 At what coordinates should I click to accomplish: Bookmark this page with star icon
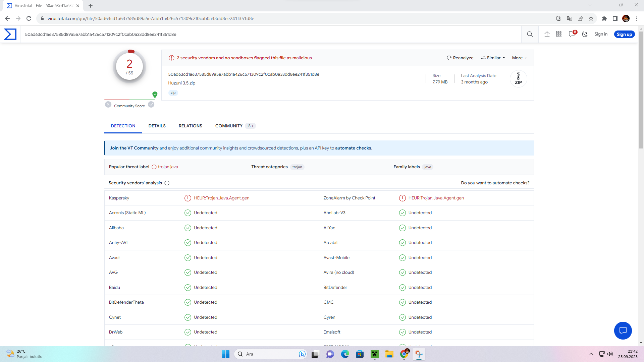[x=591, y=19]
